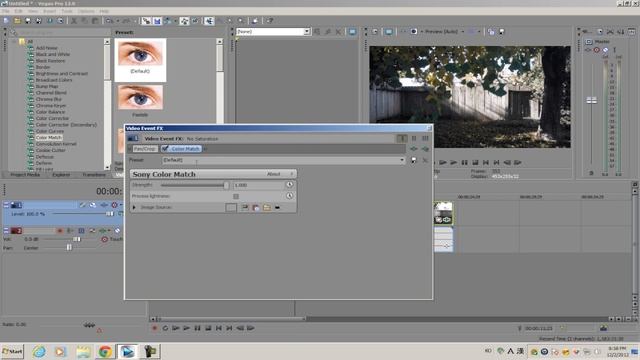Arm audio track 2 for record
Viewport: 640px width, 360px height.
pos(60,231)
